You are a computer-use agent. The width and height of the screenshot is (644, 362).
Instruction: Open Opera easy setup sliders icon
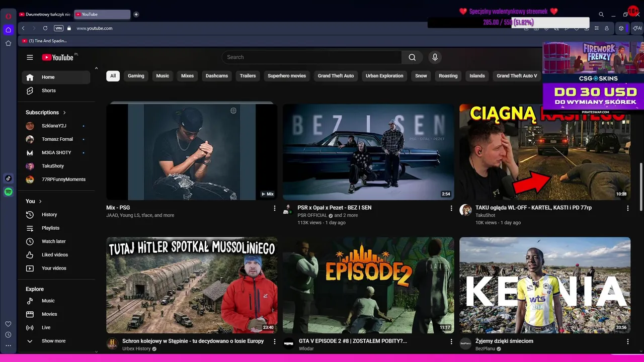[597, 28]
